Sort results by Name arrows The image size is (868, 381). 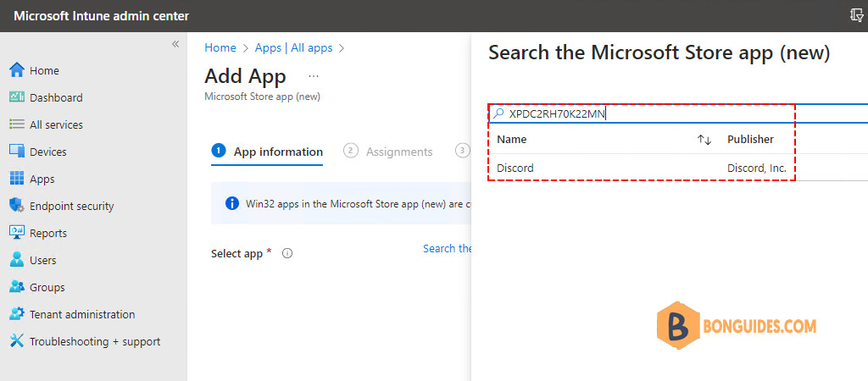[x=704, y=140]
